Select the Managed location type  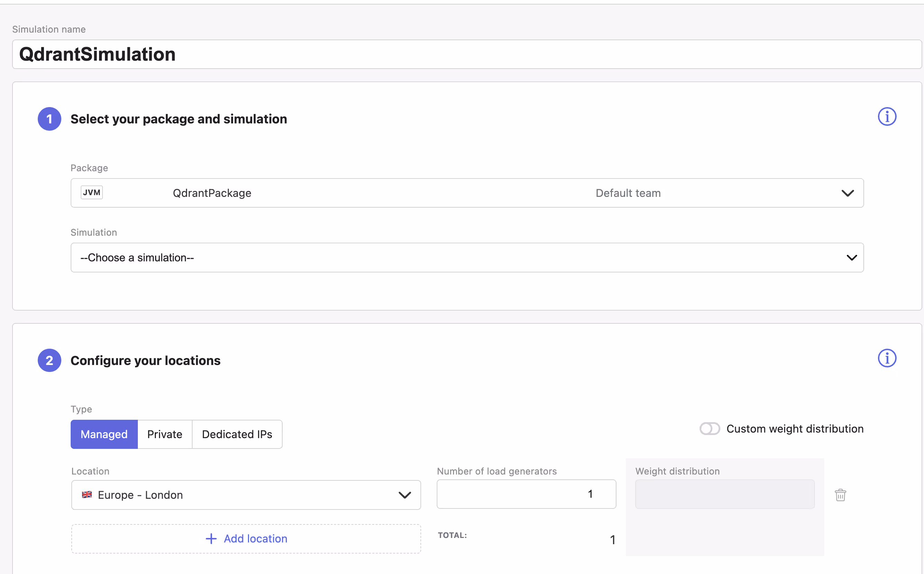(x=104, y=434)
